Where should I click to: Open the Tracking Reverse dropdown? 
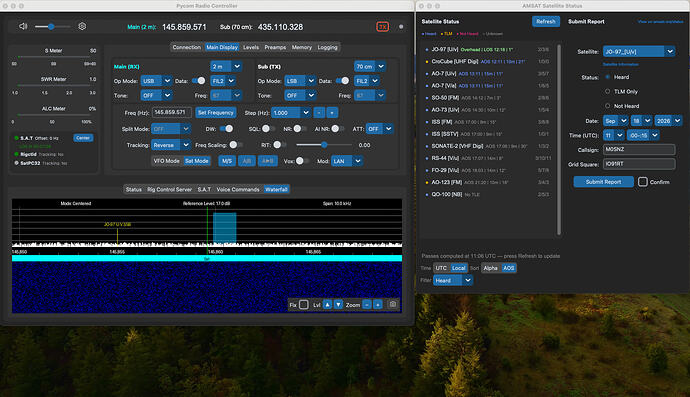coord(171,145)
